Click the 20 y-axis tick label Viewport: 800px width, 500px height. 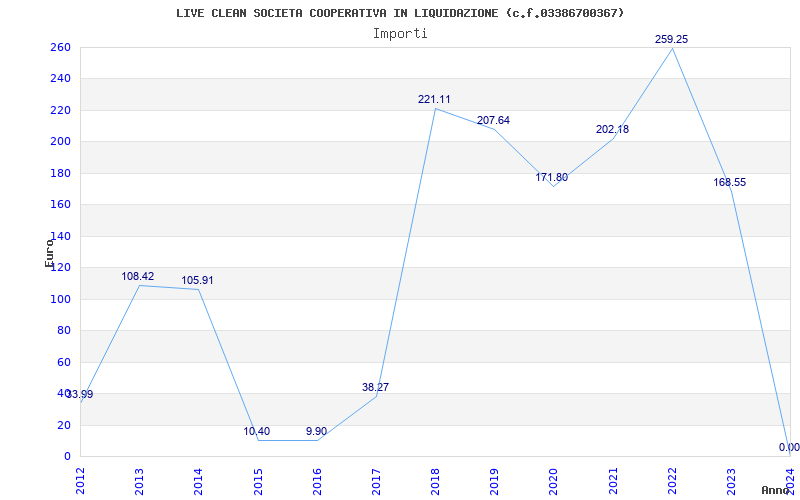[63, 425]
